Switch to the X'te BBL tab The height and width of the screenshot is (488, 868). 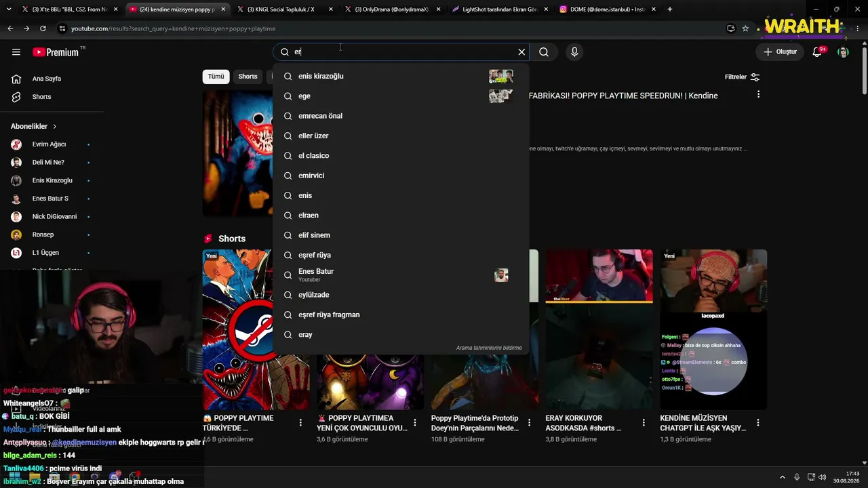point(70,9)
